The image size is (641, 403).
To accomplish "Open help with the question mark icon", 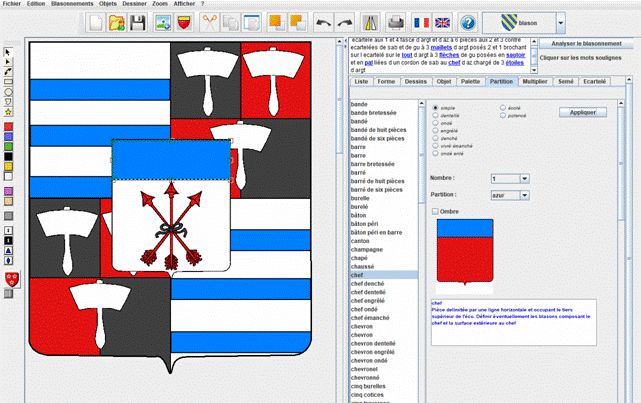I will pos(468,22).
